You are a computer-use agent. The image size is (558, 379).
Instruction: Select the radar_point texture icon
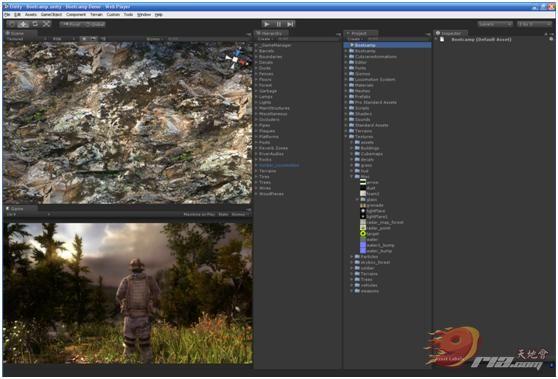point(363,228)
